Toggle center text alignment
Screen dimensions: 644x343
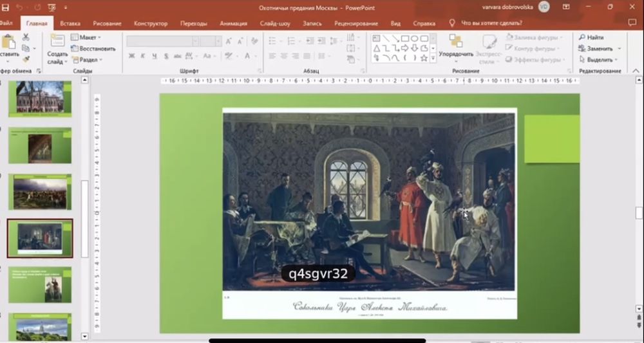tap(284, 56)
